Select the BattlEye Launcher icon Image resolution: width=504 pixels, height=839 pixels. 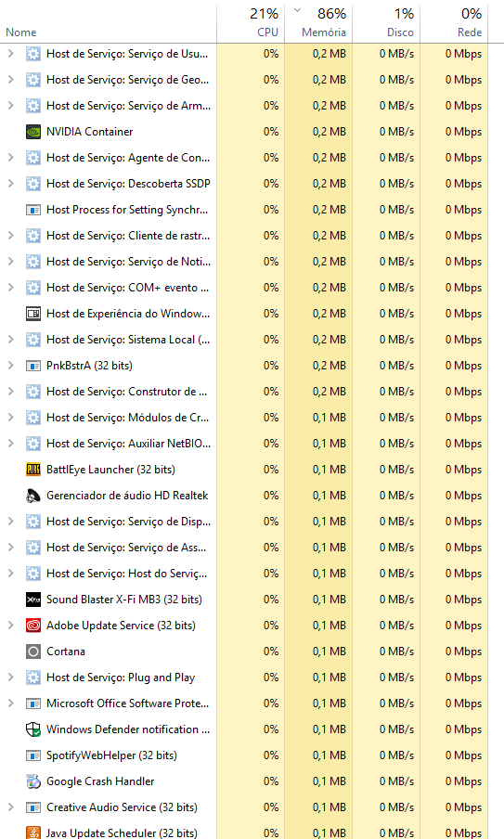[x=33, y=470]
